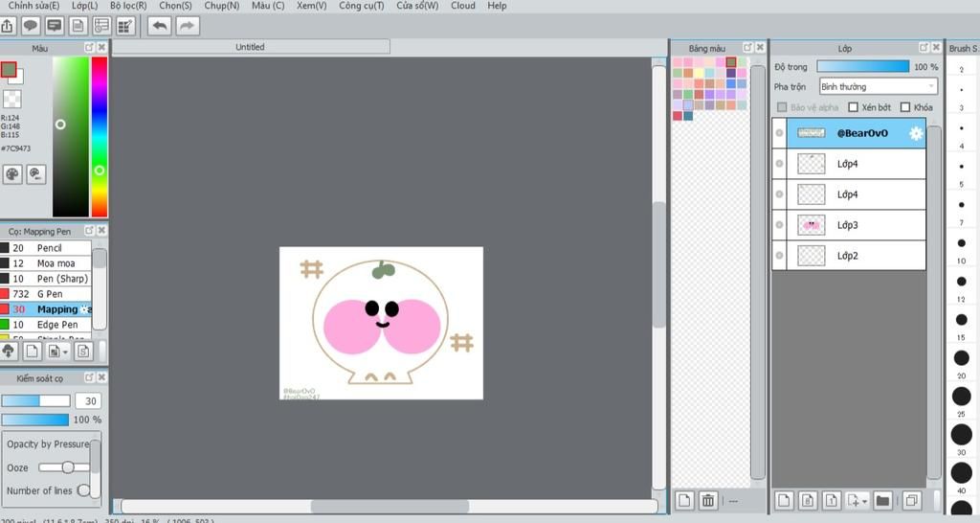The width and height of the screenshot is (980, 523).
Task: Select the Lớp3 layer
Action: click(856, 225)
